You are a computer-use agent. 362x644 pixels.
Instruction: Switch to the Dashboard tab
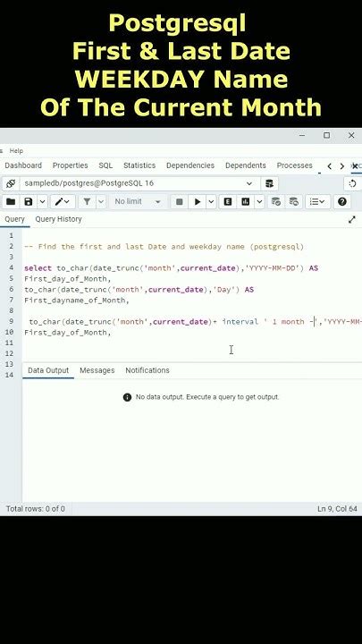click(23, 165)
